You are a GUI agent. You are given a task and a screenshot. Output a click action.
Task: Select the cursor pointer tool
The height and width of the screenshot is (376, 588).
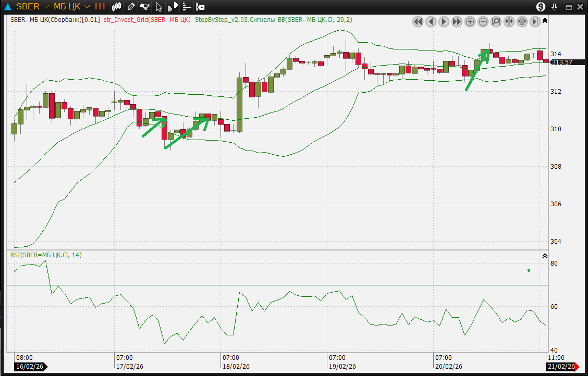tap(158, 7)
